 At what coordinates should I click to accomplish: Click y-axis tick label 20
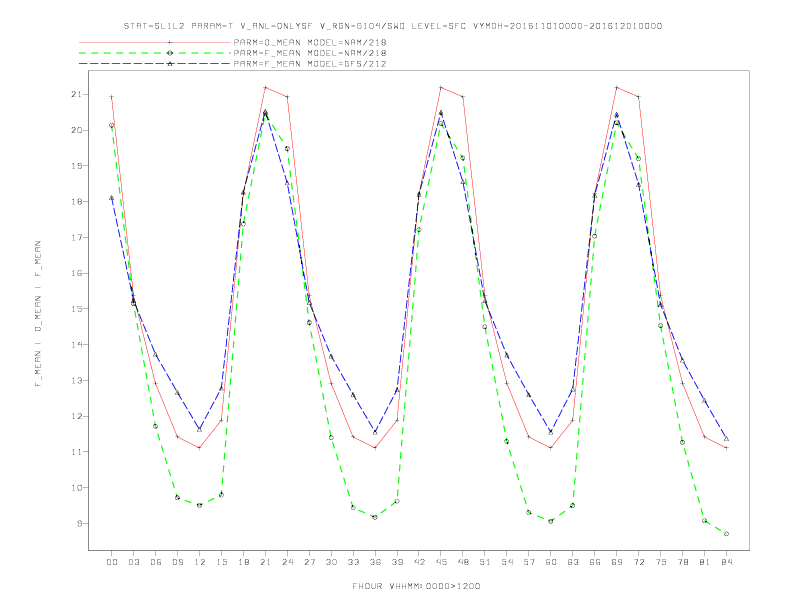coord(76,130)
